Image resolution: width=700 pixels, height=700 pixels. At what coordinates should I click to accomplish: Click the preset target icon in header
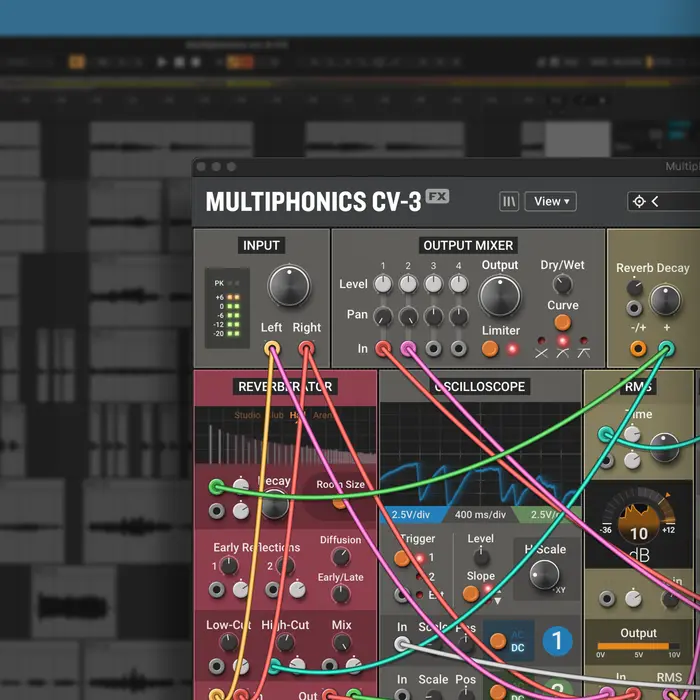(639, 202)
